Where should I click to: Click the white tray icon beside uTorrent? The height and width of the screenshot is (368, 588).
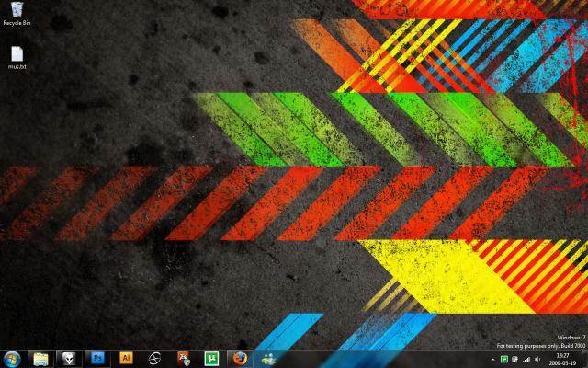tap(515, 360)
